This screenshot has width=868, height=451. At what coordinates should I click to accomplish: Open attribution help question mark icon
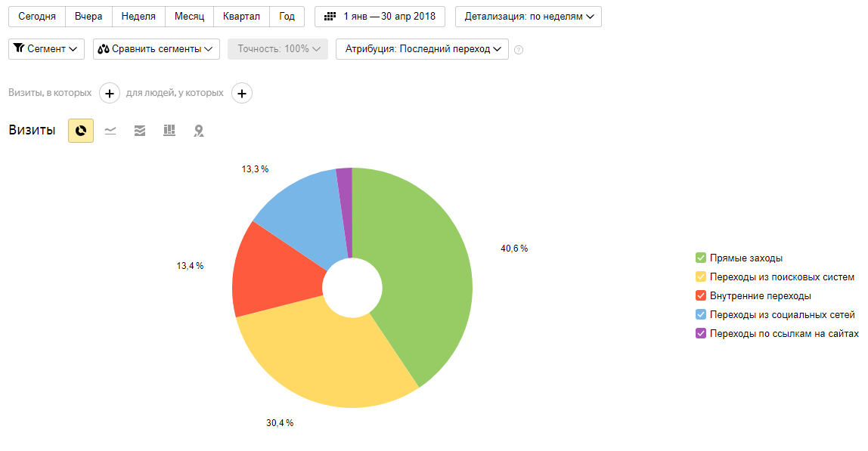(519, 50)
